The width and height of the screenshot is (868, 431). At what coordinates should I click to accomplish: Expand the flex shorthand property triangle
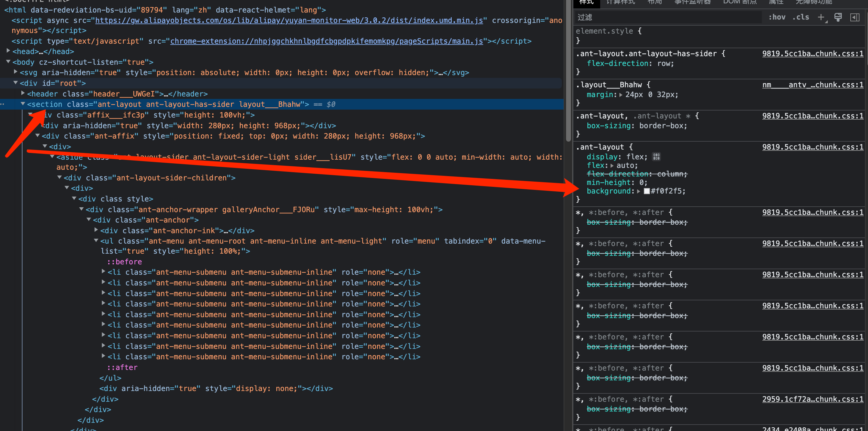612,165
